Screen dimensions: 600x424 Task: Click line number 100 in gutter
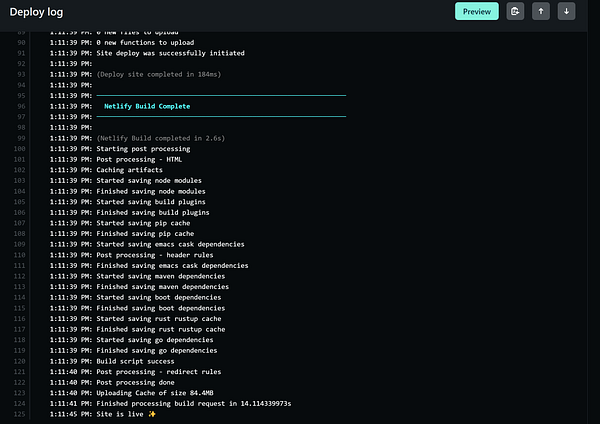19,149
